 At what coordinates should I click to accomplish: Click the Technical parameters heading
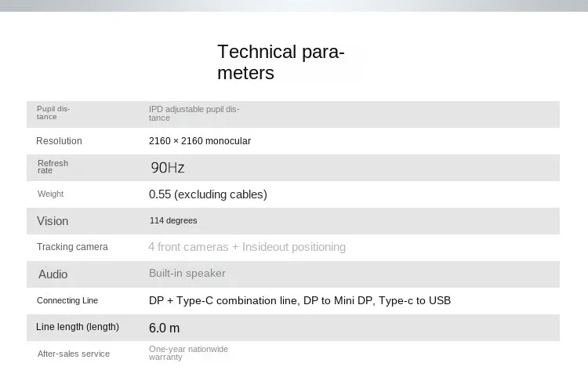coord(281,62)
